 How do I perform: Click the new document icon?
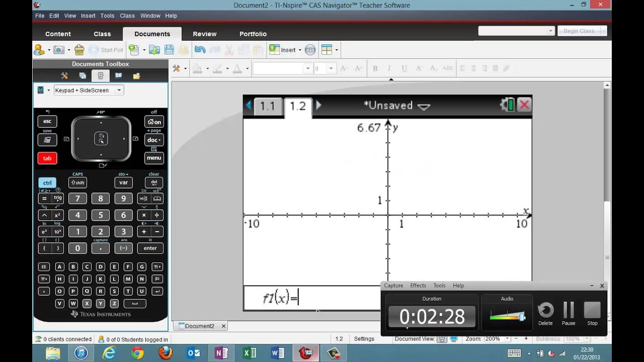tap(133, 50)
